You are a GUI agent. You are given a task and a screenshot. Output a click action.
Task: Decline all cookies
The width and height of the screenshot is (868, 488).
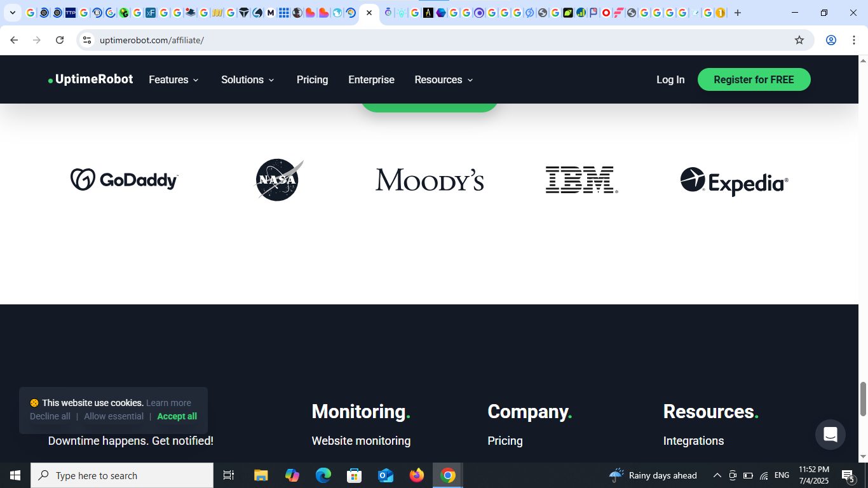tap(50, 416)
